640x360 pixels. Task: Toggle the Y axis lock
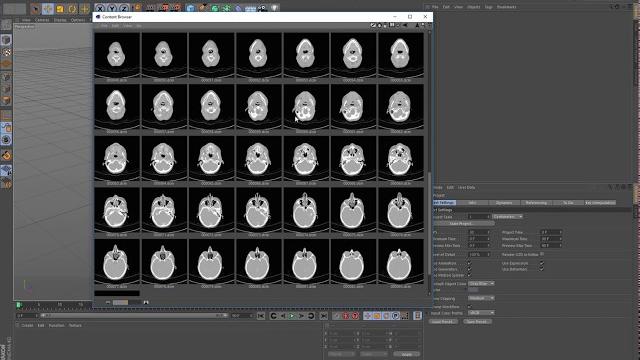click(x=112, y=8)
